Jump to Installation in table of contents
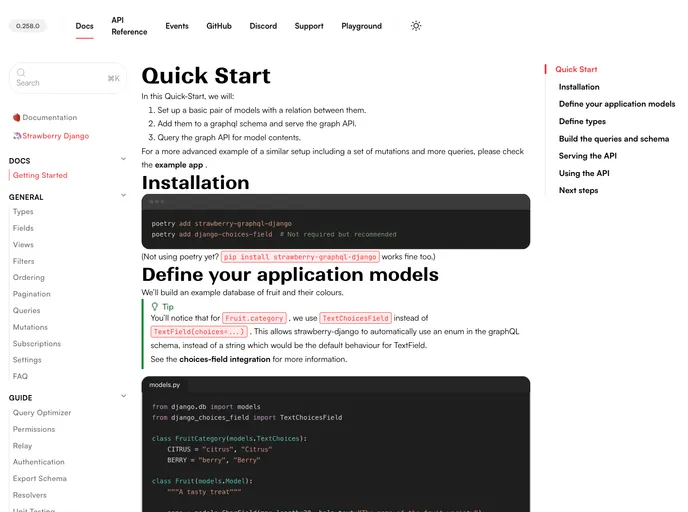This screenshot has height=512, width=688. 579,87
